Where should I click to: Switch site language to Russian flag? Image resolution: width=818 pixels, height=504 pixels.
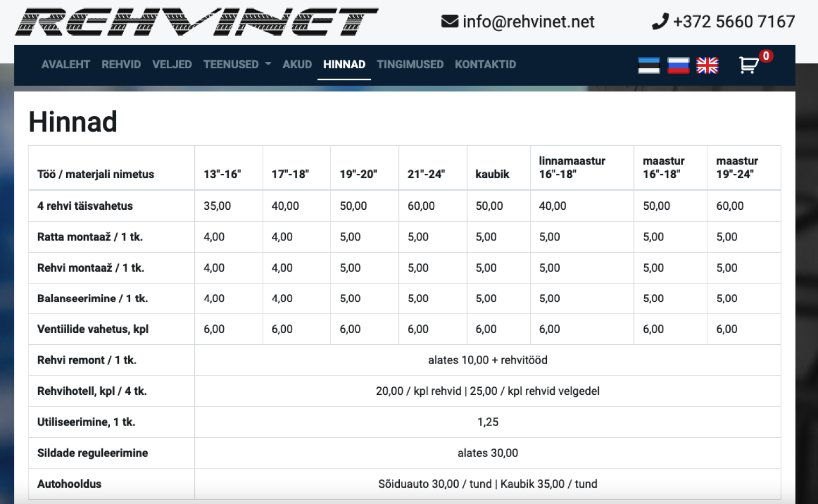678,65
